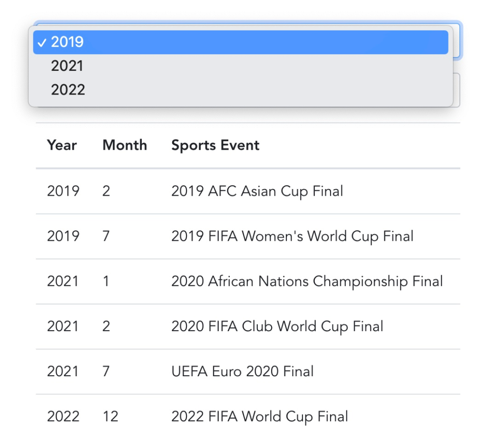
Task: Click the focused year select field edge
Action: coord(457,40)
